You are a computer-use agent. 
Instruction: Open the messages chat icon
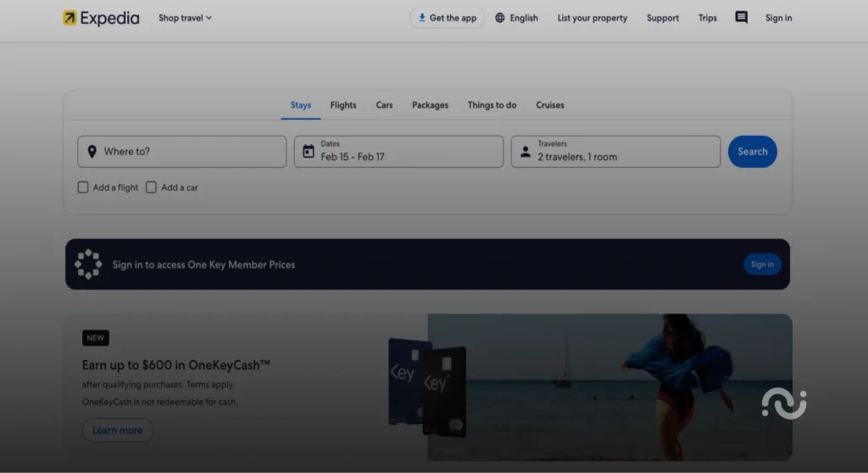click(741, 18)
